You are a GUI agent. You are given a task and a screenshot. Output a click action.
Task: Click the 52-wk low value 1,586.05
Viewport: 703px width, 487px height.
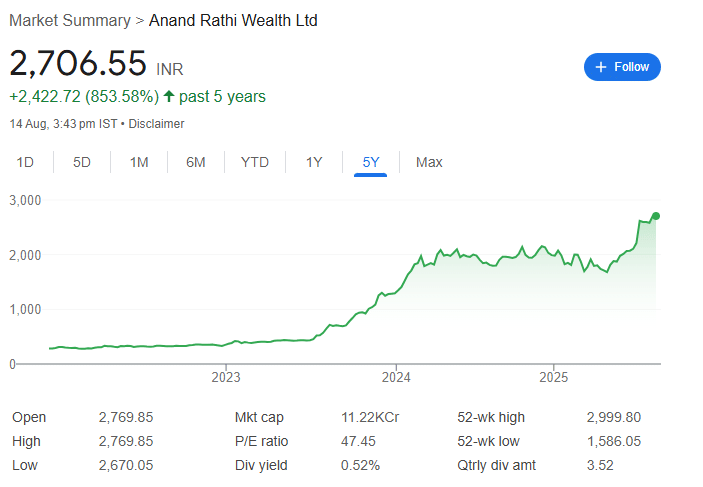click(x=614, y=441)
